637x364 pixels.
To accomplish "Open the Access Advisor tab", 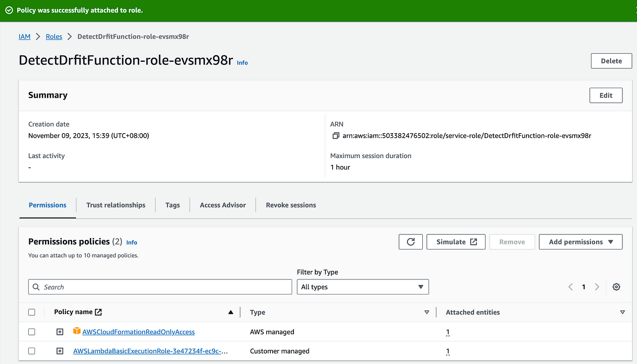I will click(223, 205).
